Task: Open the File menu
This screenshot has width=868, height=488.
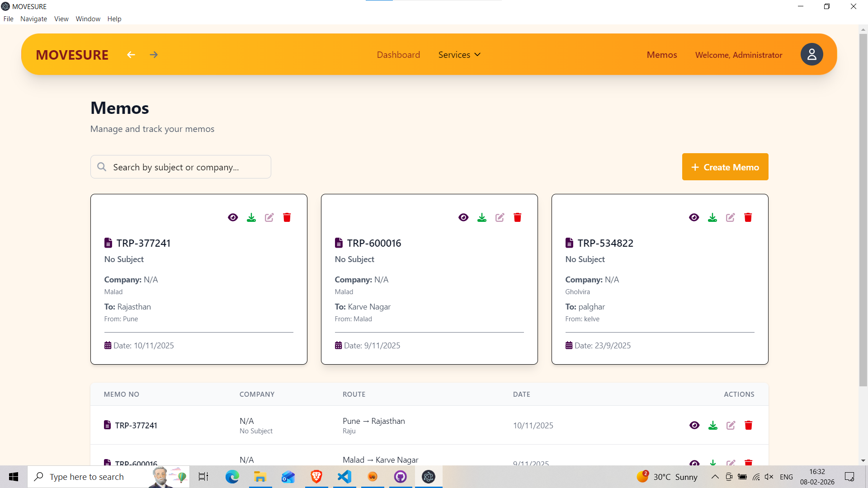Action: [8, 19]
